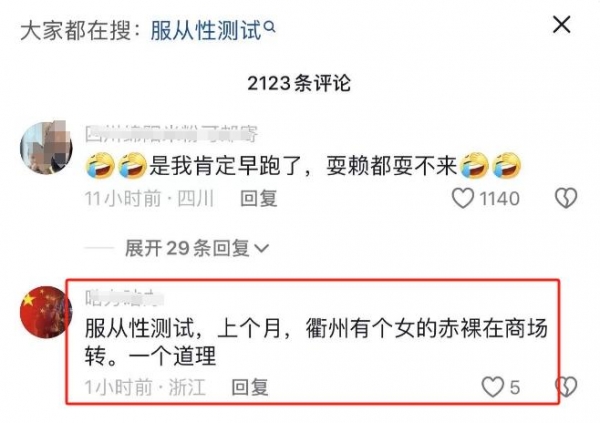Select the comment starting 服从性测试，上个月
The image size is (600, 423).
(x=316, y=342)
